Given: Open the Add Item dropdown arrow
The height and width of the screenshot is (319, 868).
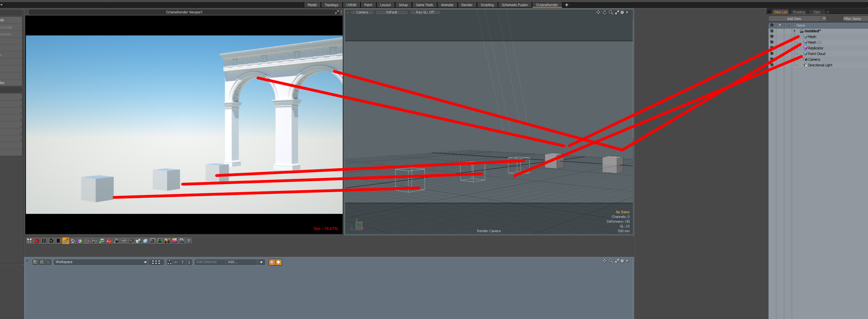Looking at the screenshot, I should pyautogui.click(x=824, y=19).
